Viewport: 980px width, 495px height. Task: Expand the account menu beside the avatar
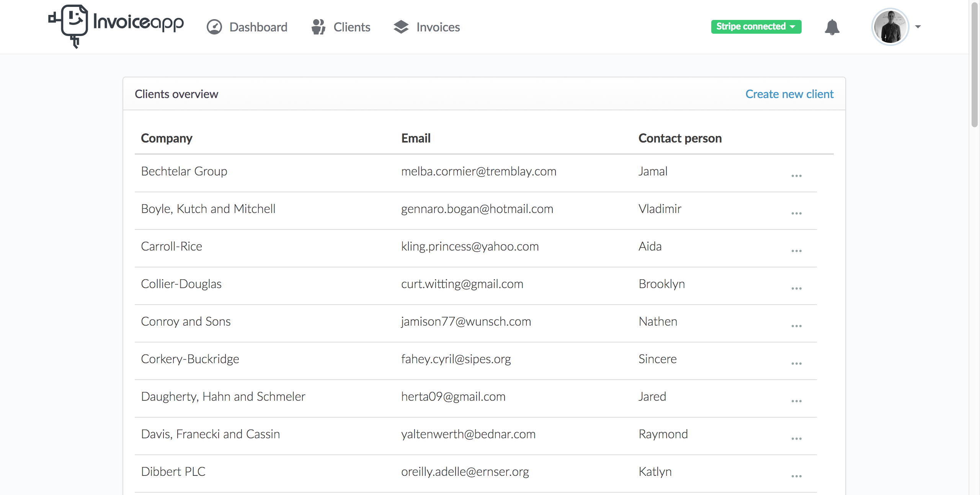point(918,27)
